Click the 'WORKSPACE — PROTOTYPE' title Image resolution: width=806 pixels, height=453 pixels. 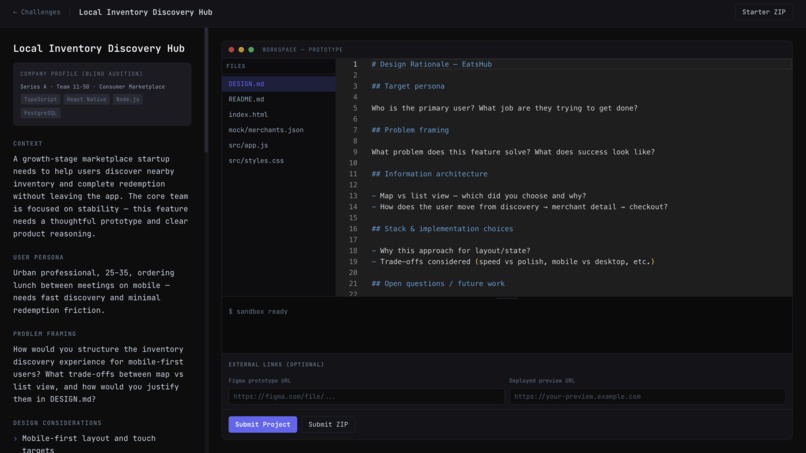[x=302, y=50]
